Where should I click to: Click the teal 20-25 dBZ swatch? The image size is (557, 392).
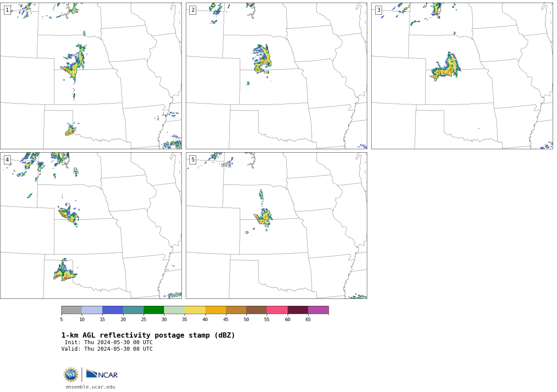tap(133, 310)
